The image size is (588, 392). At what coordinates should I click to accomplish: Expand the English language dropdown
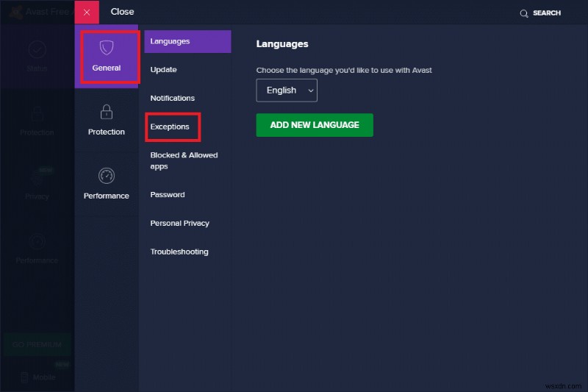[287, 90]
